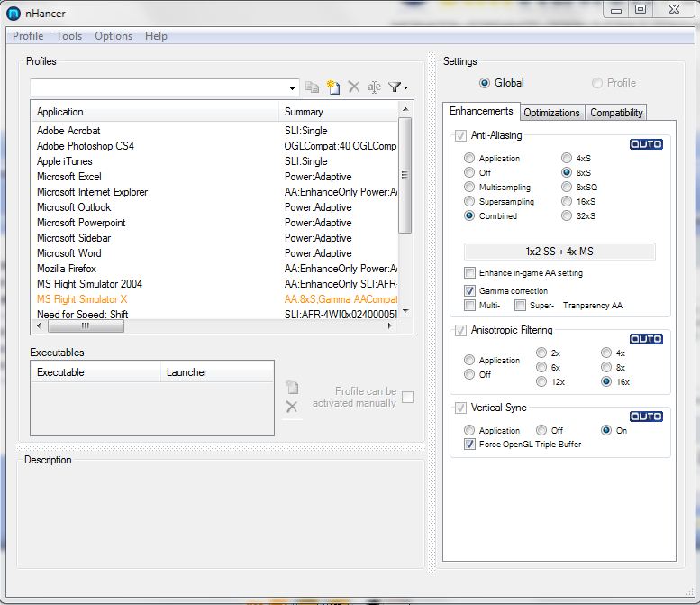Select the Adobe Photoshop CS4 profile row
This screenshot has width=700, height=605.
(x=85, y=146)
